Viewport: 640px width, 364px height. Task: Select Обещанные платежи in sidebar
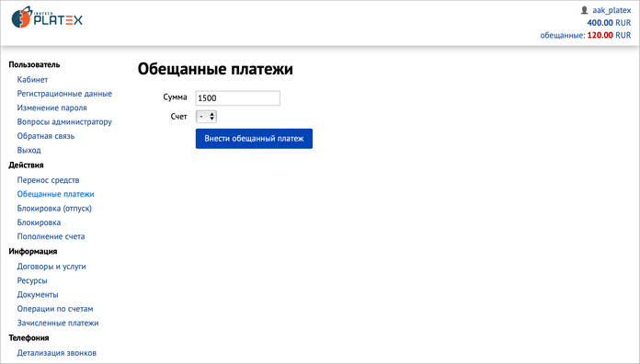pyautogui.click(x=55, y=194)
